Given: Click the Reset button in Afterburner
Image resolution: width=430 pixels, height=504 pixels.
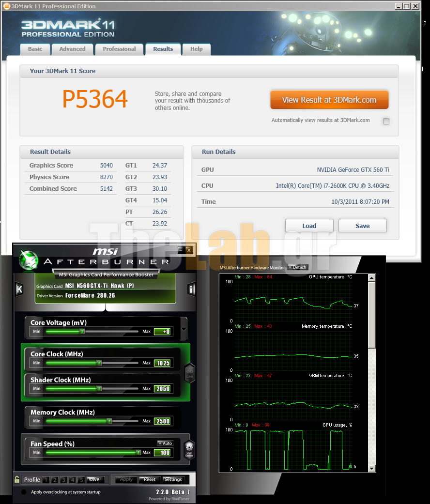Looking at the screenshot, I should [150, 480].
